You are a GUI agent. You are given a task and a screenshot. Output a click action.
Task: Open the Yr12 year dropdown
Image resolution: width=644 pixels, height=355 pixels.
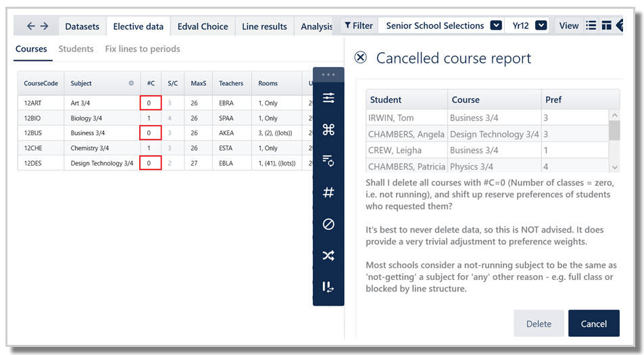[541, 26]
